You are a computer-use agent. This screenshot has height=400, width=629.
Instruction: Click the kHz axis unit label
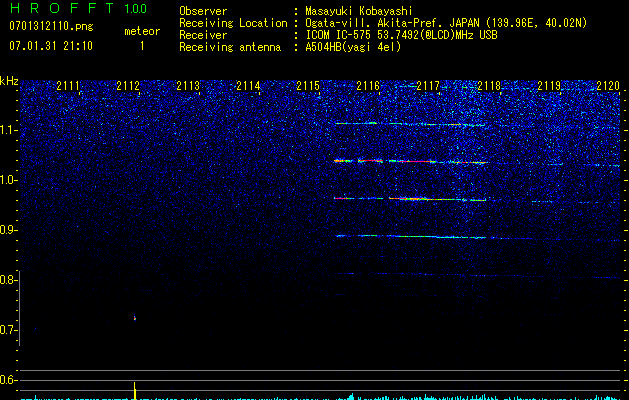(x=9, y=81)
